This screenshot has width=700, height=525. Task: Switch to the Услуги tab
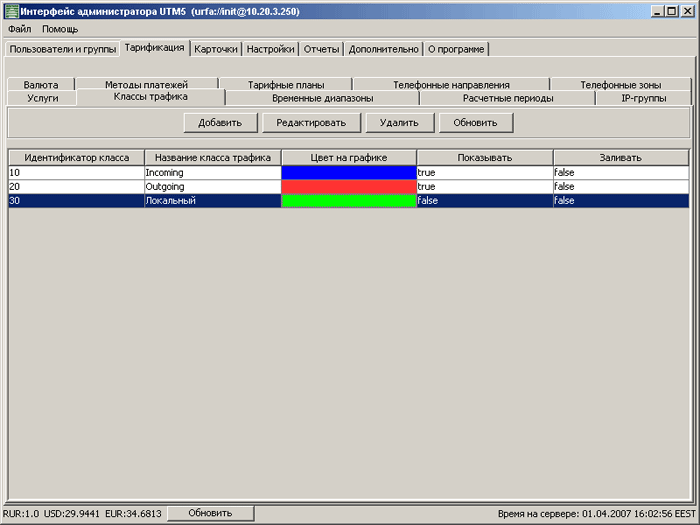click(42, 98)
